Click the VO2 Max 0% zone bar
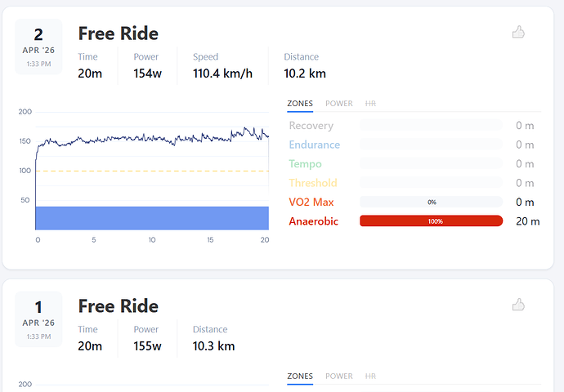The height and width of the screenshot is (392, 564). pos(431,202)
